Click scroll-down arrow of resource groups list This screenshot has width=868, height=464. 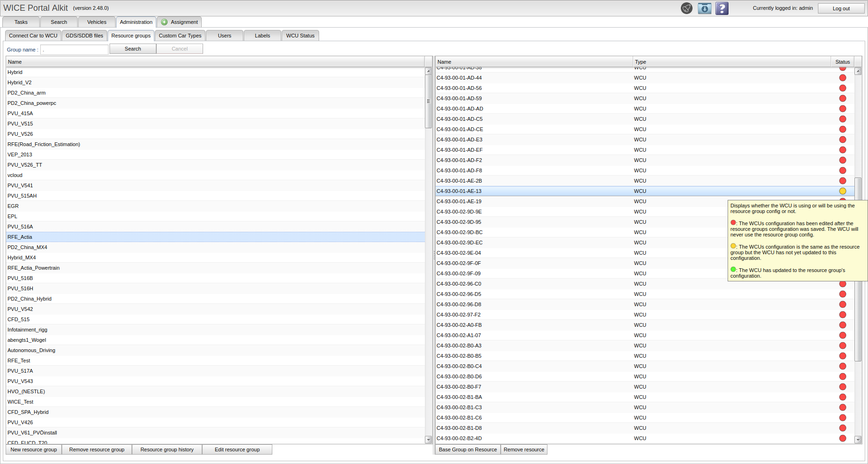[x=428, y=440]
